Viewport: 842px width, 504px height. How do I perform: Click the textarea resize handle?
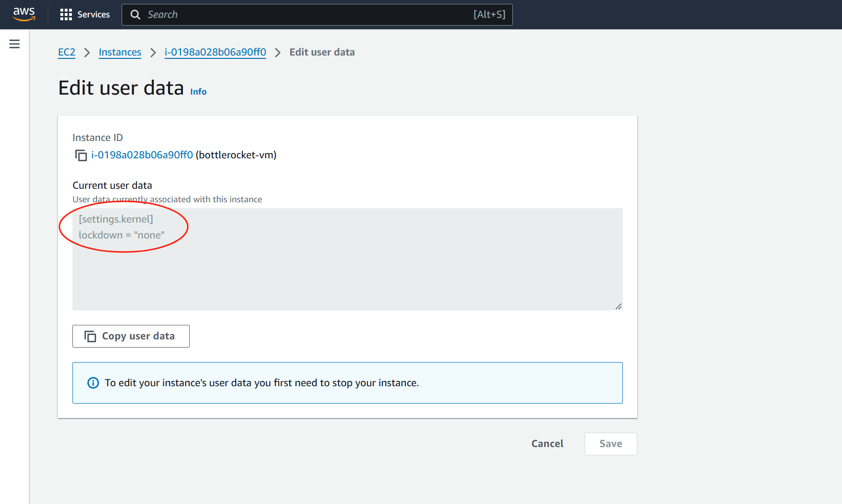tap(618, 307)
